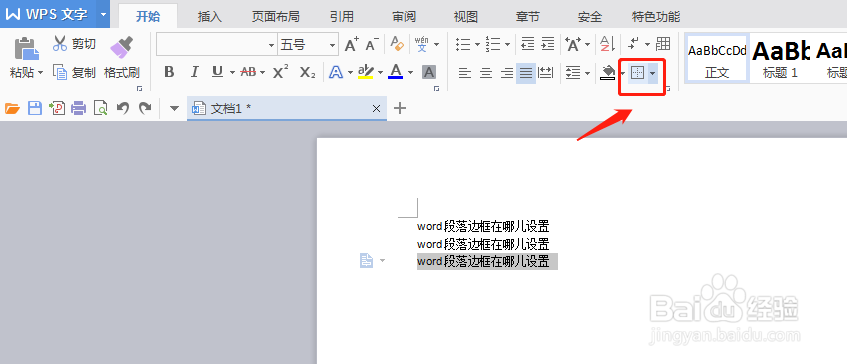Insert numbered list
The image size is (847, 364).
coord(493,44)
